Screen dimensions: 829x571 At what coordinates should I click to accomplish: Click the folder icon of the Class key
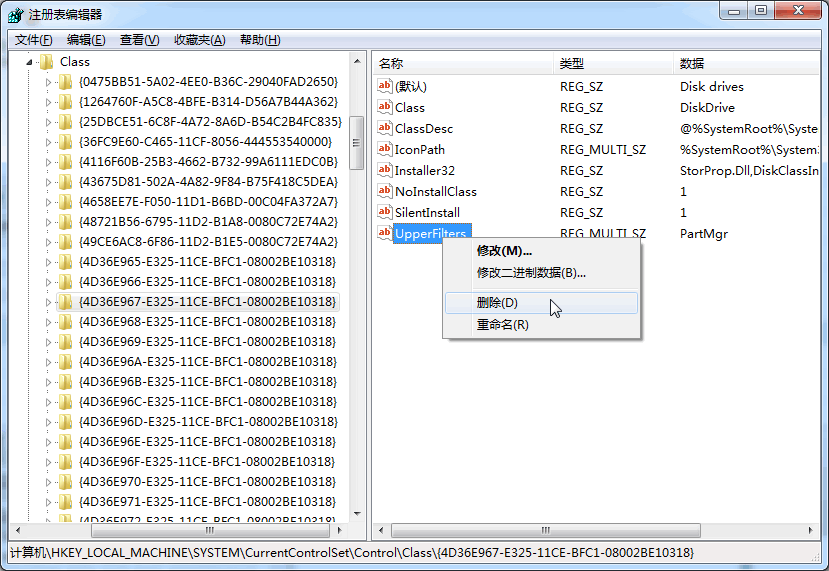(x=46, y=62)
